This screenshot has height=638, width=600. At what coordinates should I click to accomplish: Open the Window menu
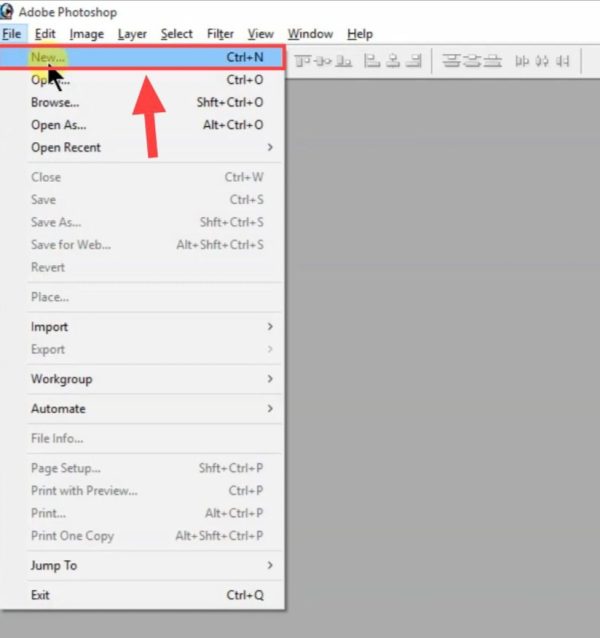pyautogui.click(x=310, y=34)
